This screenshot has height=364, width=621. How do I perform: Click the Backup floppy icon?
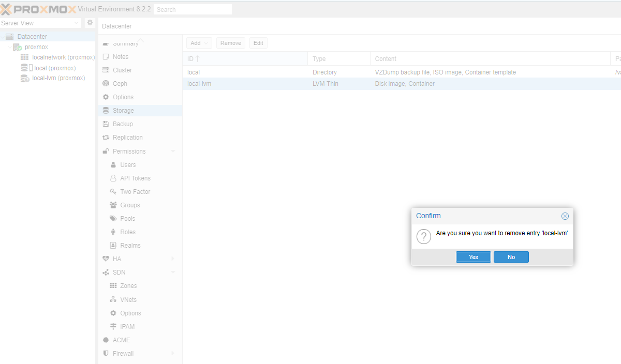click(x=106, y=124)
